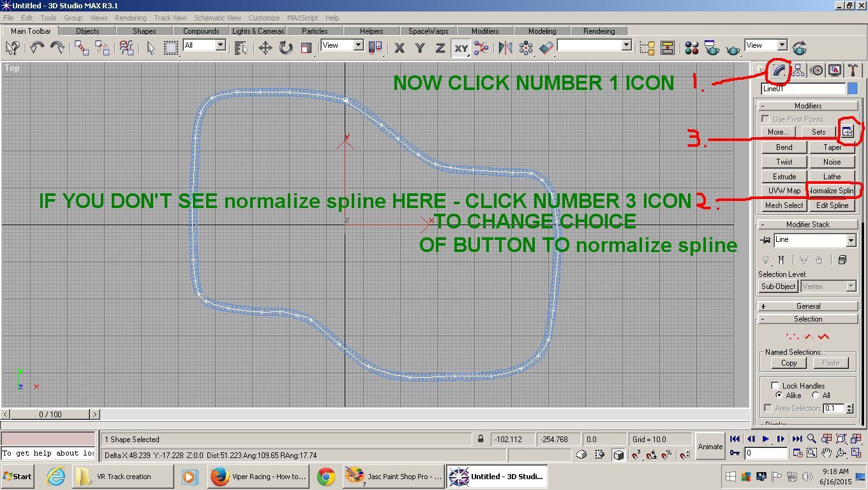This screenshot has height=490, width=868.
Task: Click the Copy named selections button
Action: tap(789, 363)
